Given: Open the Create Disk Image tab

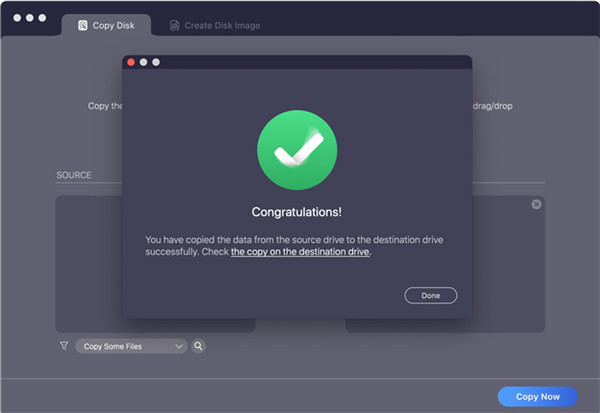Looking at the screenshot, I should tap(221, 25).
